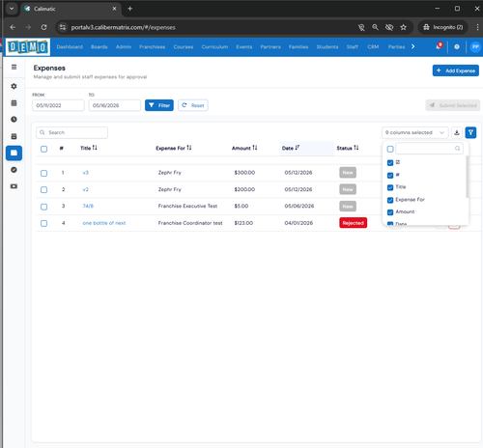This screenshot has height=448, width=483.
Task: Open the v3 expense link
Action: point(85,173)
